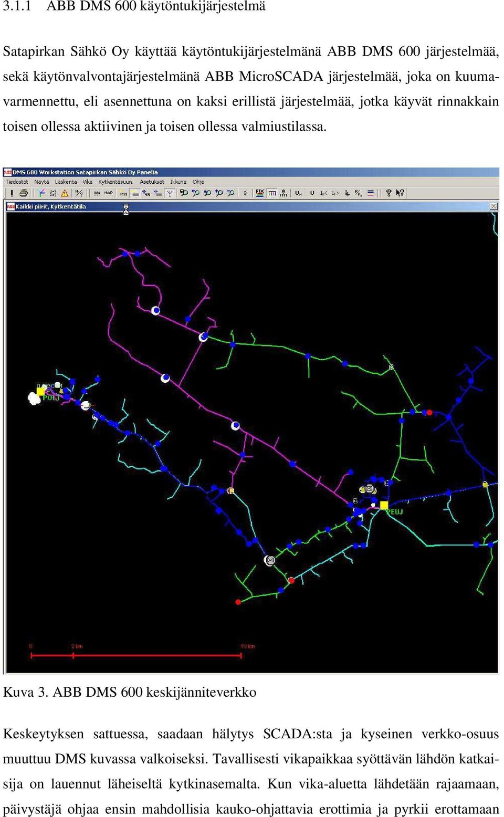Click the network tree hierarchy icon
Screen dimensions: 504x817
coord(283,193)
